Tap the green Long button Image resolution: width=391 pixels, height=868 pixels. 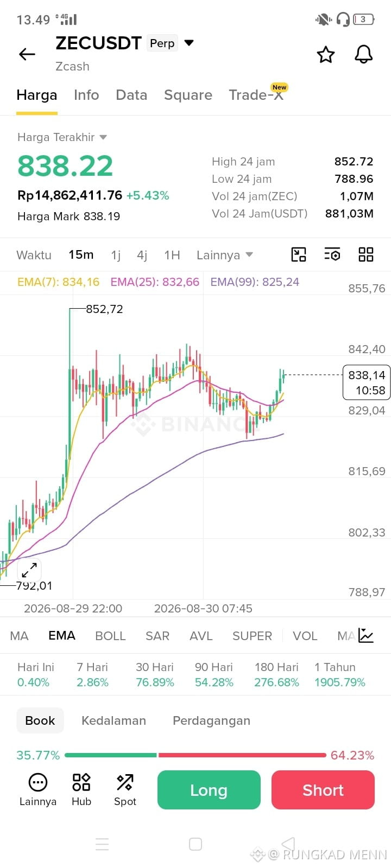coord(209,790)
